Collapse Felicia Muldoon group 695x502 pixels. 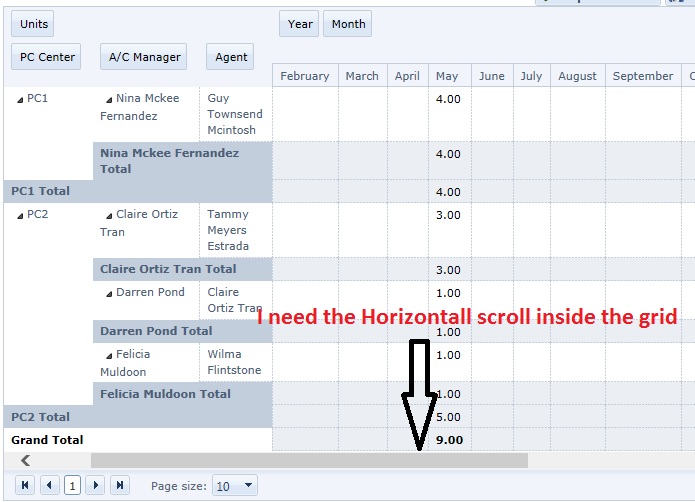[109, 356]
